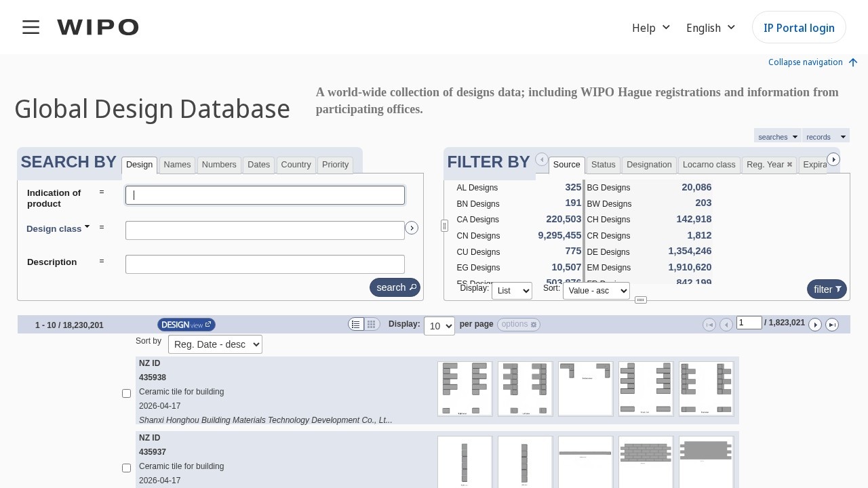The image size is (868, 488).
Task: Switch results to list view icon
Action: (356, 324)
